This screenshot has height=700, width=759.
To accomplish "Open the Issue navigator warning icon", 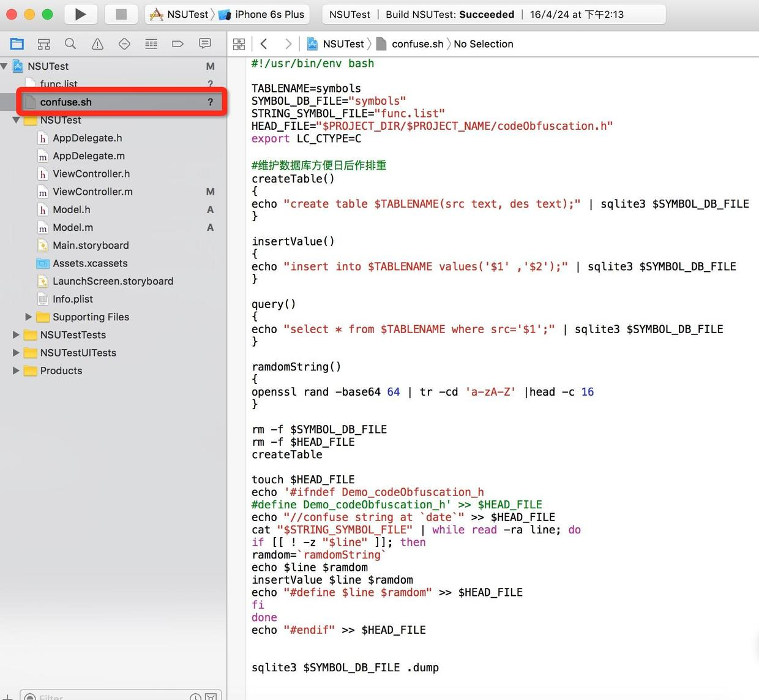I will pyautogui.click(x=97, y=43).
